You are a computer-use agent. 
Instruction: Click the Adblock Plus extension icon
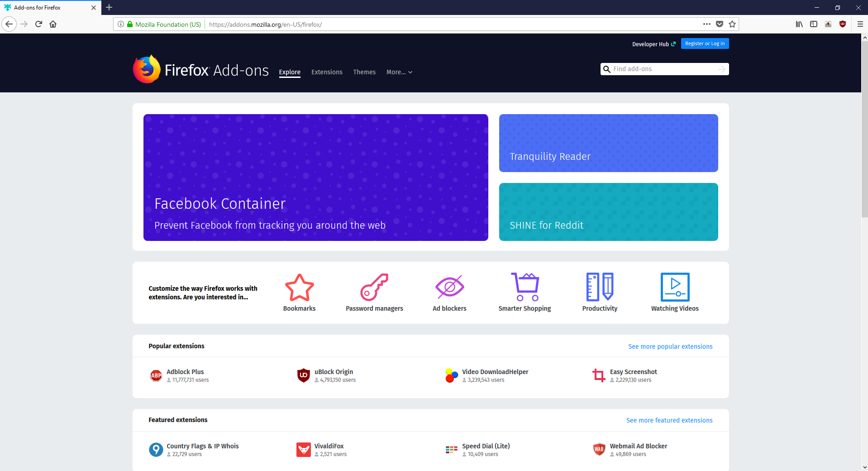point(156,375)
